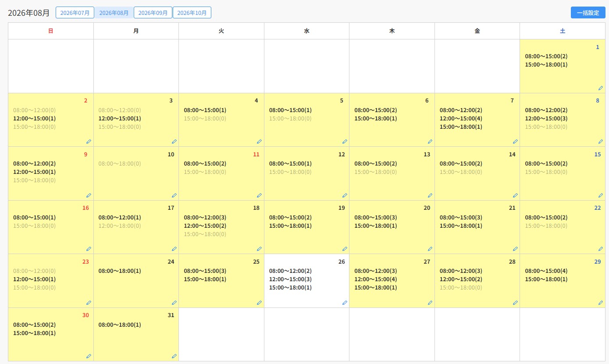Open the pencil editor for August 10

click(174, 195)
